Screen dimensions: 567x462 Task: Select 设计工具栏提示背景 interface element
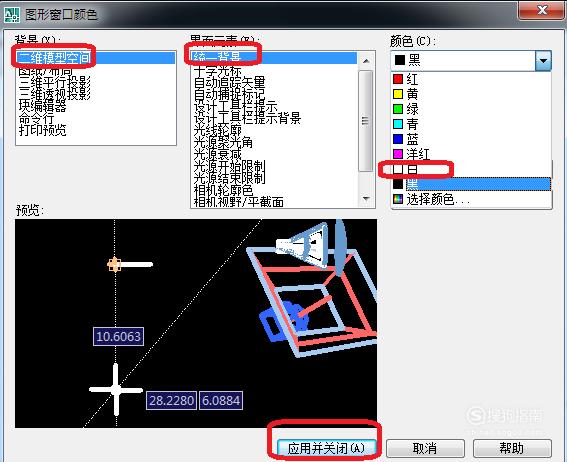[x=247, y=118]
